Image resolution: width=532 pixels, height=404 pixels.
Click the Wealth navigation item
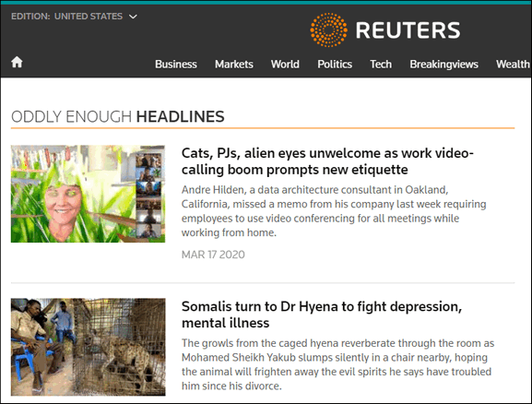pos(513,65)
